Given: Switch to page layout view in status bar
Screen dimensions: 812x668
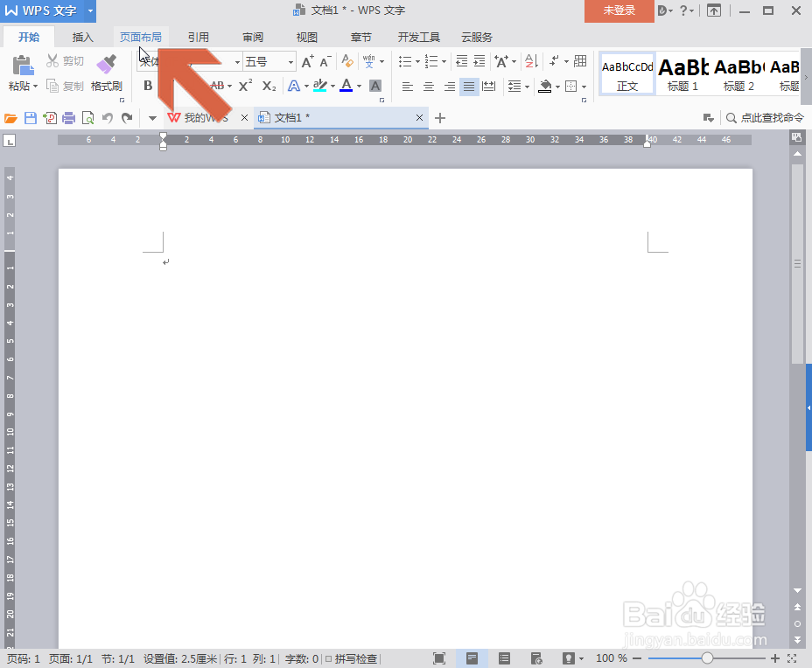Looking at the screenshot, I should (x=472, y=658).
